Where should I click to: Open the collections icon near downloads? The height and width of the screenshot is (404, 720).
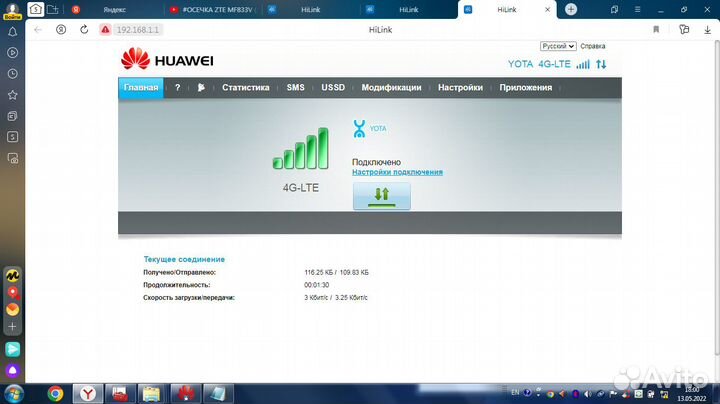(684, 30)
